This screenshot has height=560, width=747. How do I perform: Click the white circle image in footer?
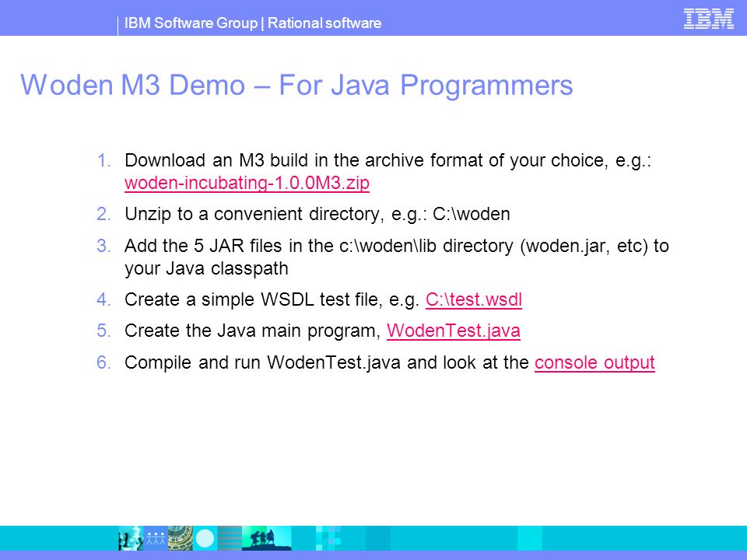pos(205,538)
